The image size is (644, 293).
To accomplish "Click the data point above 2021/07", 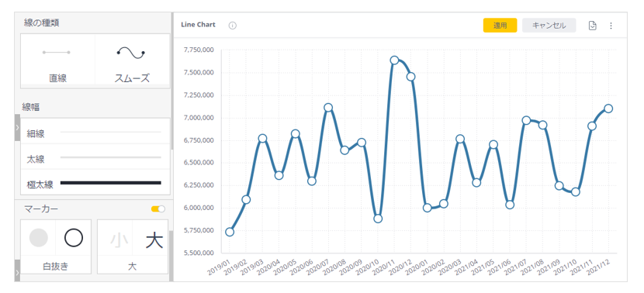I will [526, 120].
